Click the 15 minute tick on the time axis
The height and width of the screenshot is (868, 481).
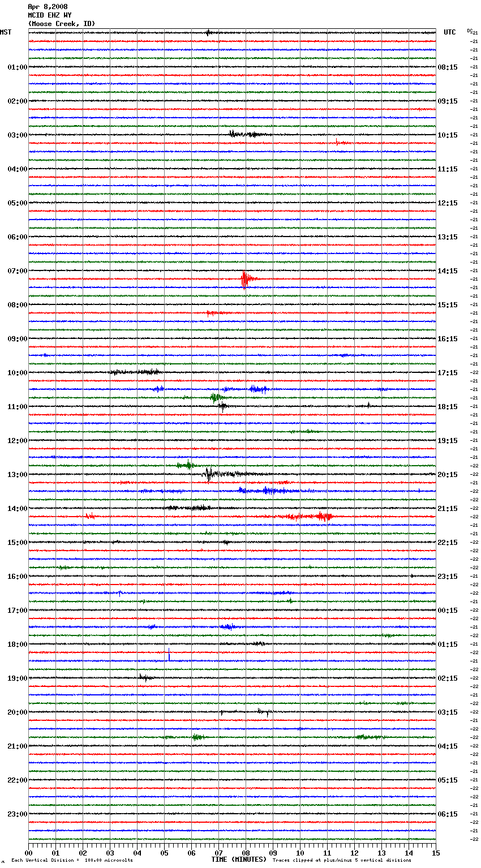[x=436, y=853]
